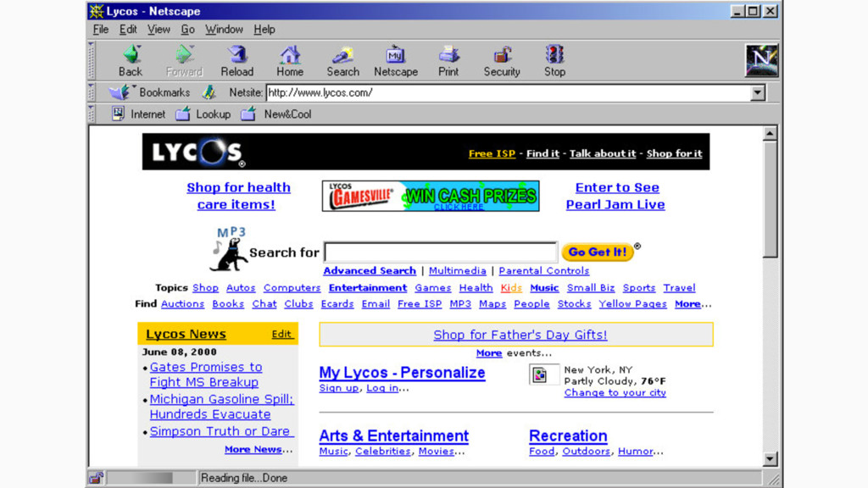Open the Edit menu

[128, 30]
